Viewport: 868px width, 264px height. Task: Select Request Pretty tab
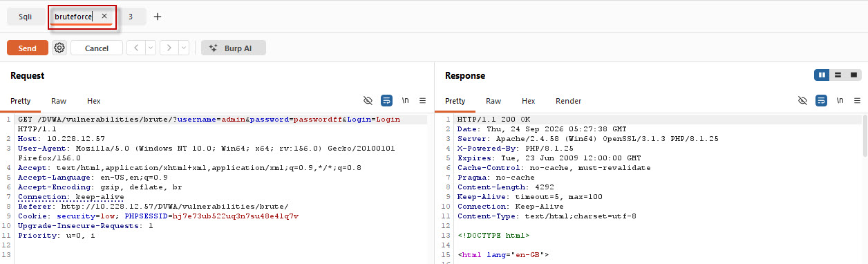tap(21, 101)
